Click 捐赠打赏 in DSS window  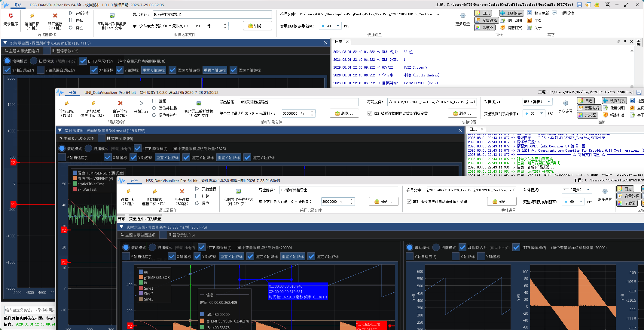pyautogui.click(x=511, y=28)
